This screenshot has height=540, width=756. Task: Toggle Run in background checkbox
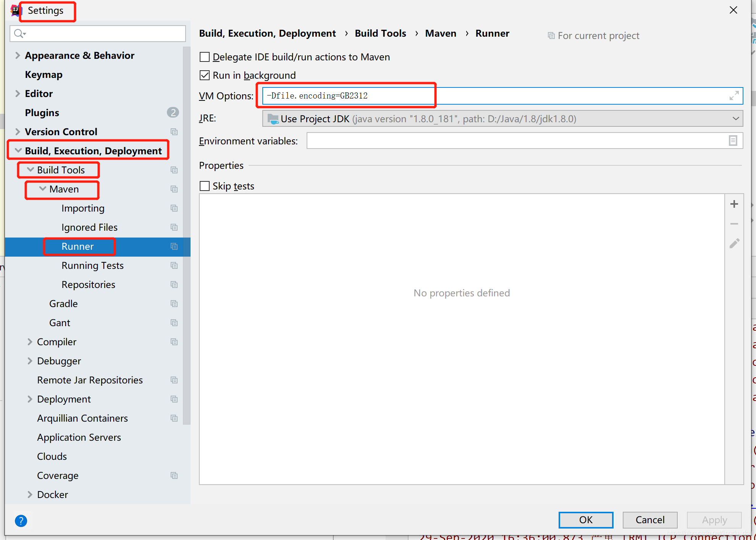click(x=204, y=75)
